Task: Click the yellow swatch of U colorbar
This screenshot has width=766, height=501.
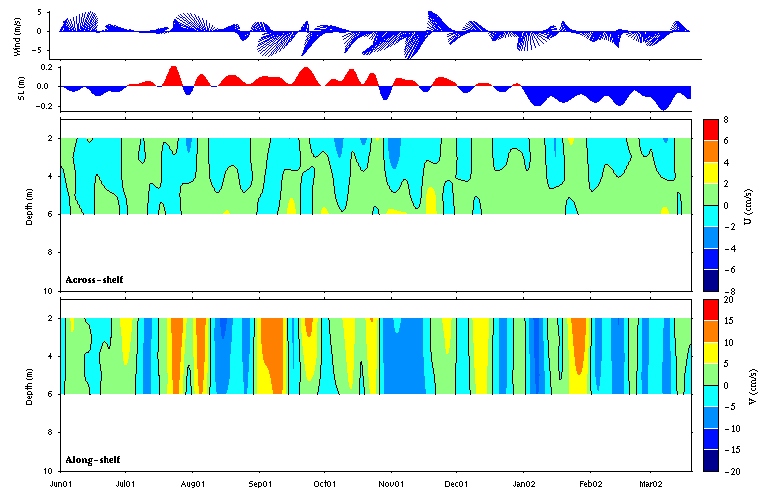Action: tap(711, 173)
